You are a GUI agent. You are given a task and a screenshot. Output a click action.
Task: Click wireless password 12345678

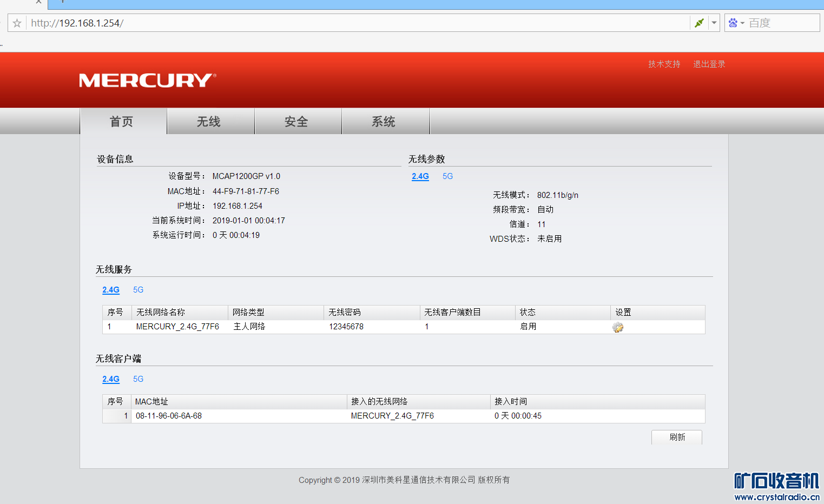pos(346,327)
